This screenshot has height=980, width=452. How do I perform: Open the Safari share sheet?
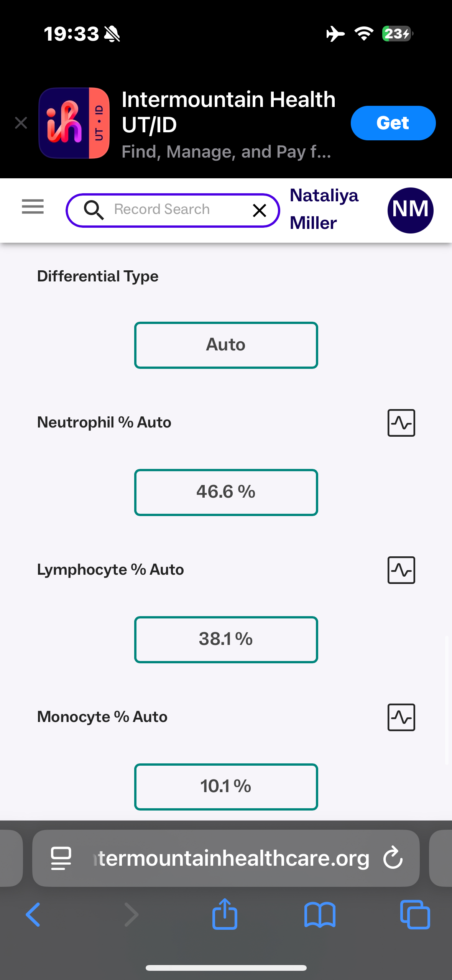point(225,914)
